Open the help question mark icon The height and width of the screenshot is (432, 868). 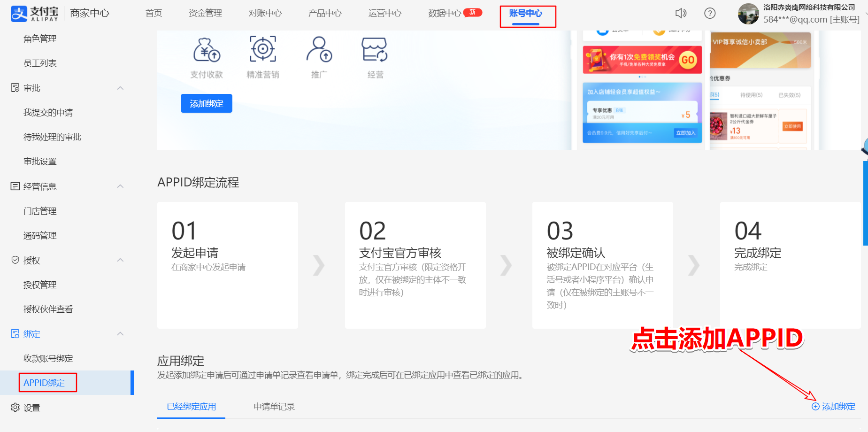click(710, 13)
